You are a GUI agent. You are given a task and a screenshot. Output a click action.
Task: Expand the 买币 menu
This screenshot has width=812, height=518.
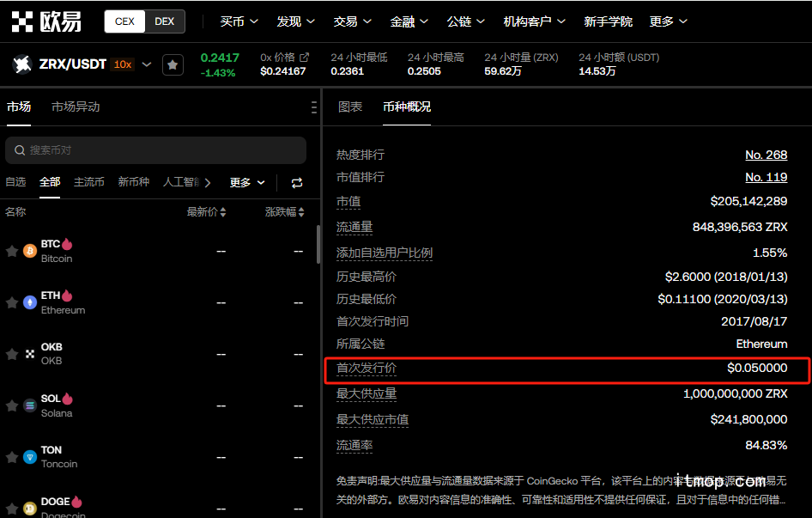click(x=239, y=21)
